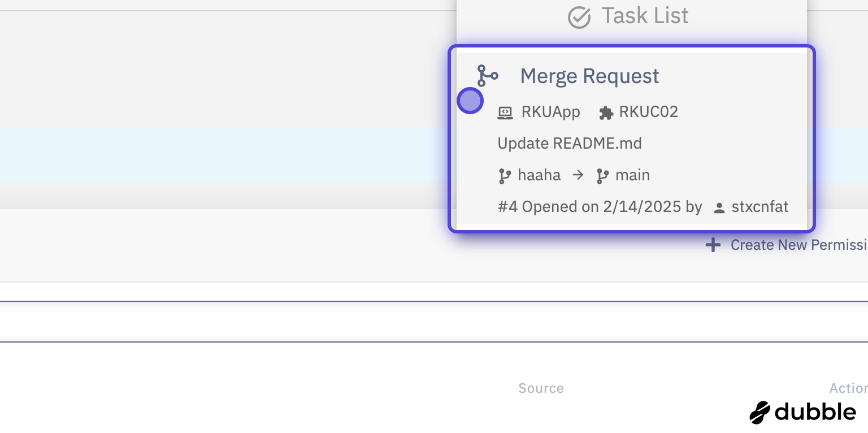Click the branch icon next to haaha
This screenshot has height=433, width=868.
point(504,176)
